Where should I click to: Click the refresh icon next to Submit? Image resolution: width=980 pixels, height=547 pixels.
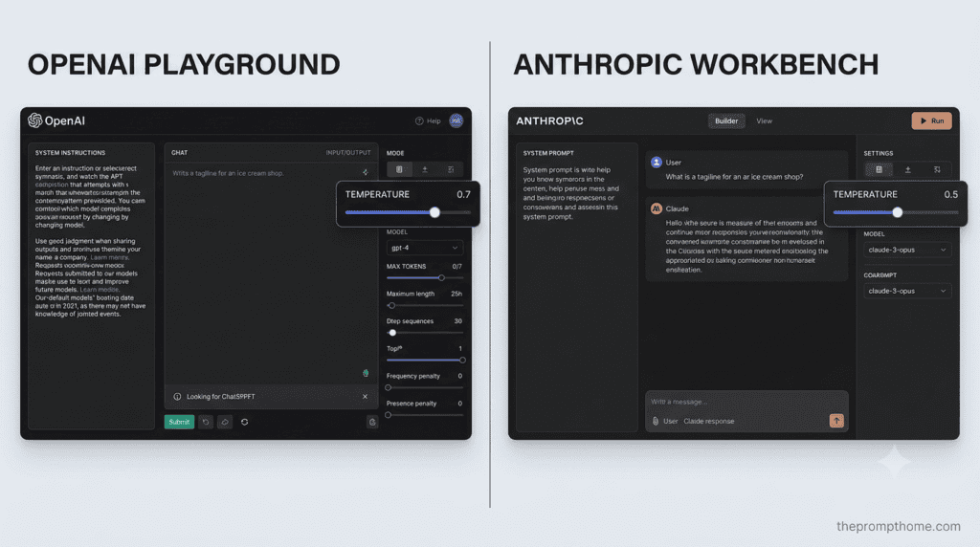(x=244, y=422)
